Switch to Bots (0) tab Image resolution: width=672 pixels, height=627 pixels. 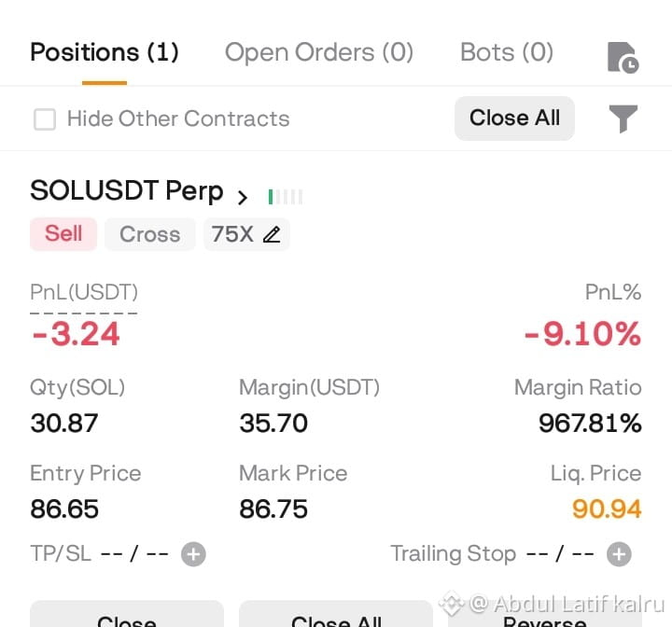click(x=507, y=52)
